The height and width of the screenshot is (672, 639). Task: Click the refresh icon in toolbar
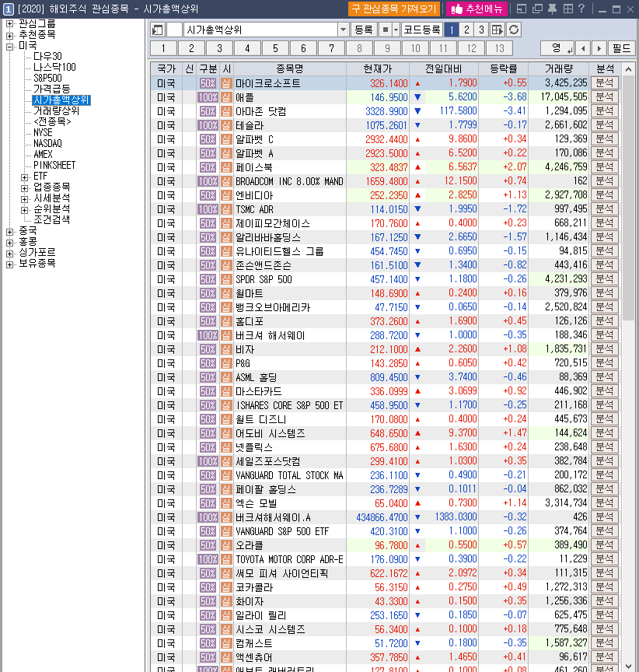[514, 30]
